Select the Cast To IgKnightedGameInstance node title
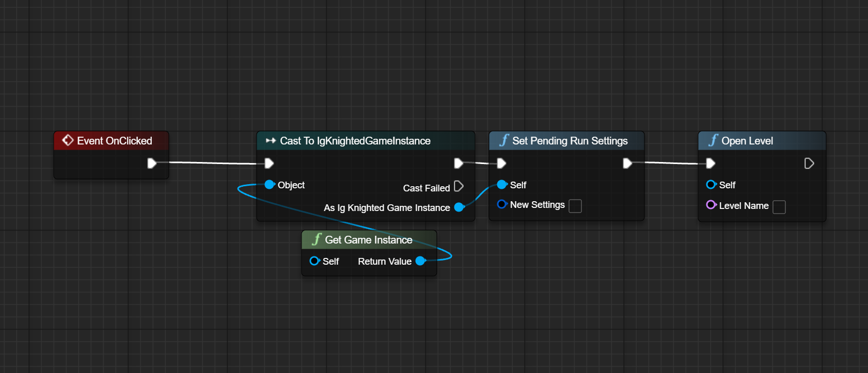The height and width of the screenshot is (373, 868). tap(355, 141)
